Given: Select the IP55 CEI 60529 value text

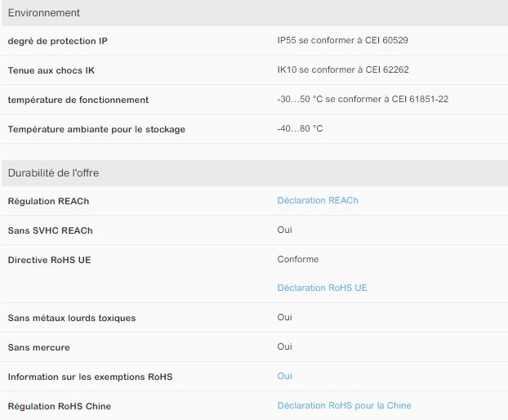Looking at the screenshot, I should (x=343, y=41).
